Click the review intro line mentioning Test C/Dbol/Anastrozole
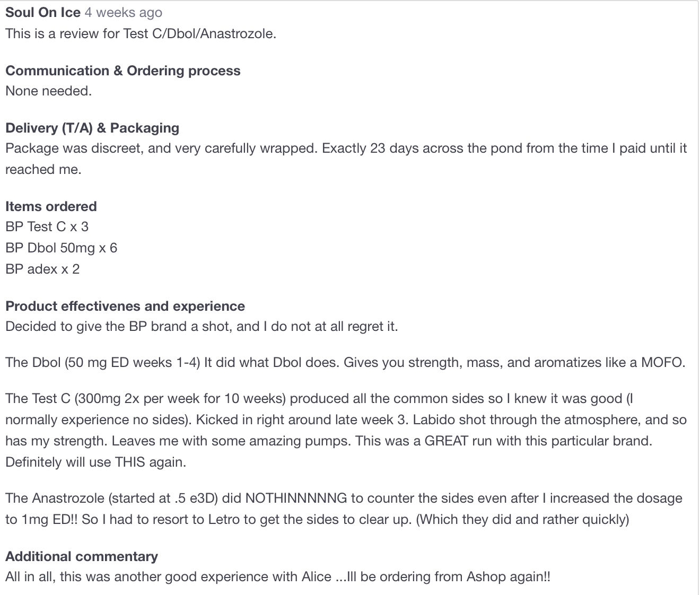Viewport: 700px width, 595px height. [141, 33]
